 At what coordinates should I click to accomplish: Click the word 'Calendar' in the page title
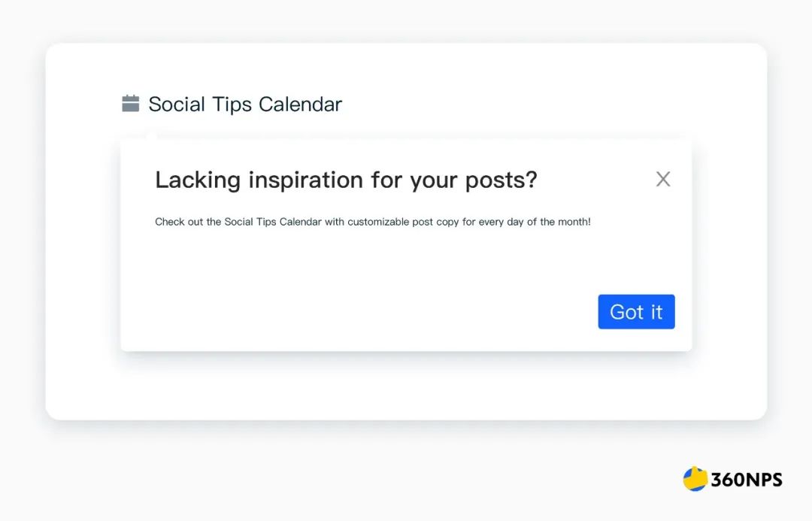pos(300,104)
